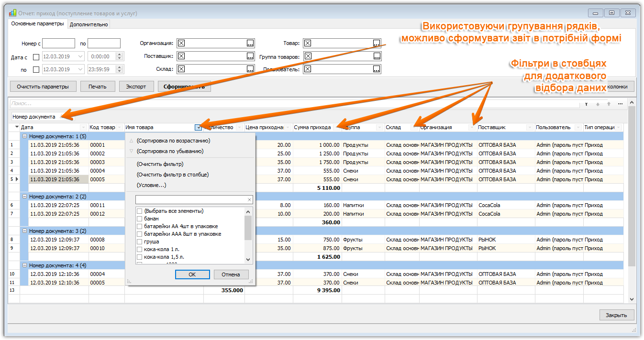Screen dimensions: 644x340
Task: Collapse the 'Номер документа: 3 (2)' group
Action: 24,231
